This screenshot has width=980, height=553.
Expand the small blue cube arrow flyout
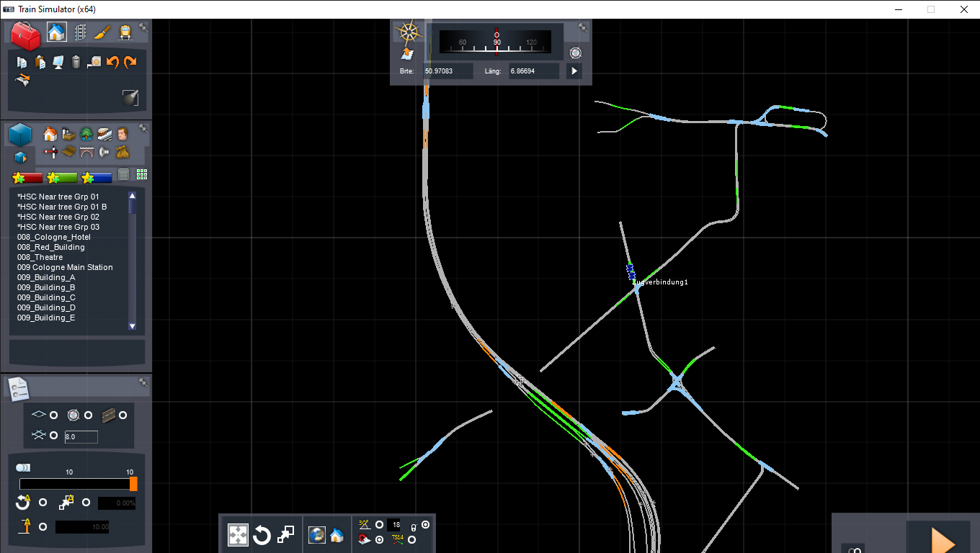tap(19, 157)
